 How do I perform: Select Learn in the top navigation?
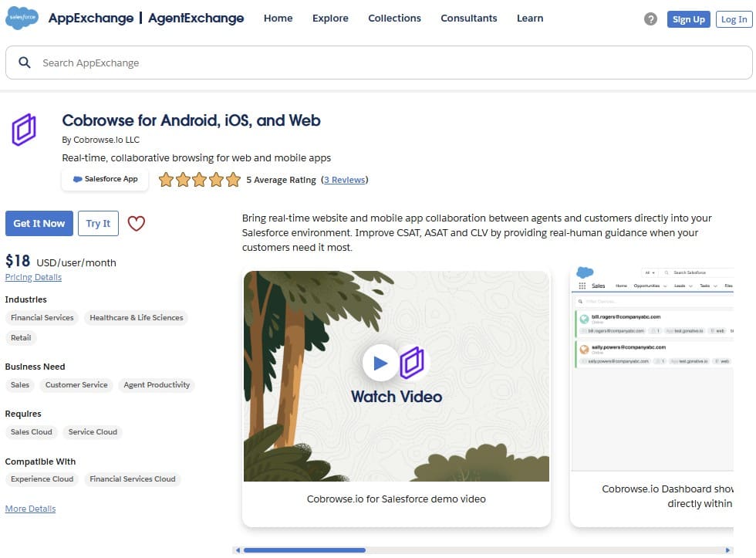point(530,19)
